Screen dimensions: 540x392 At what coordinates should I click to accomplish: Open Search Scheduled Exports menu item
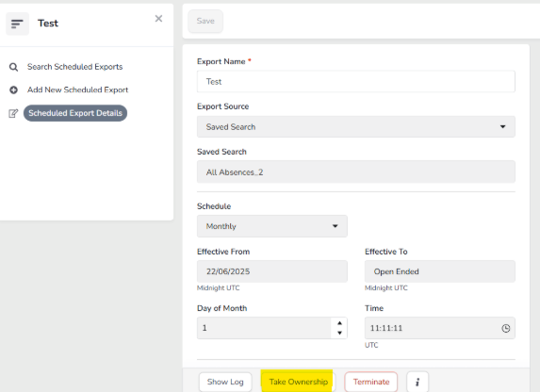click(x=74, y=67)
